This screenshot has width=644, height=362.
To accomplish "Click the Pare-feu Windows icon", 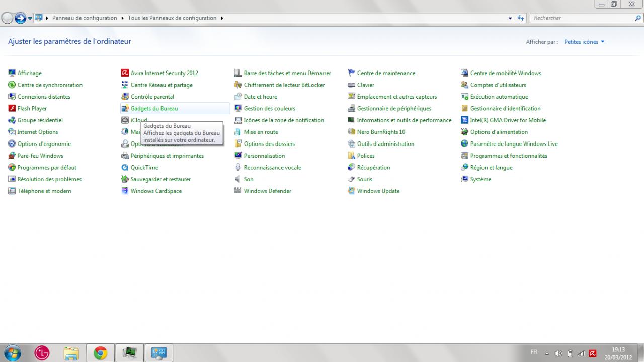I will (x=12, y=156).
